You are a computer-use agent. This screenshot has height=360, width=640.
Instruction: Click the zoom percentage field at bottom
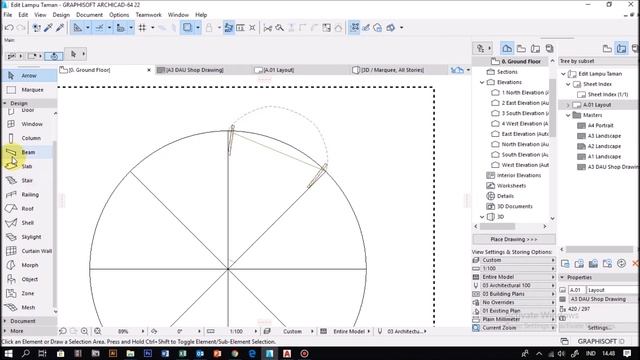(x=123, y=331)
